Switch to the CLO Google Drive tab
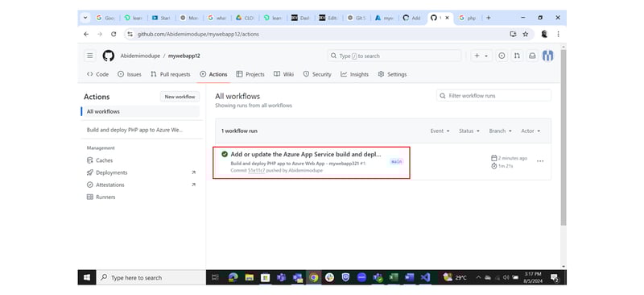Viewport: 644px width, 295px height. click(245, 18)
